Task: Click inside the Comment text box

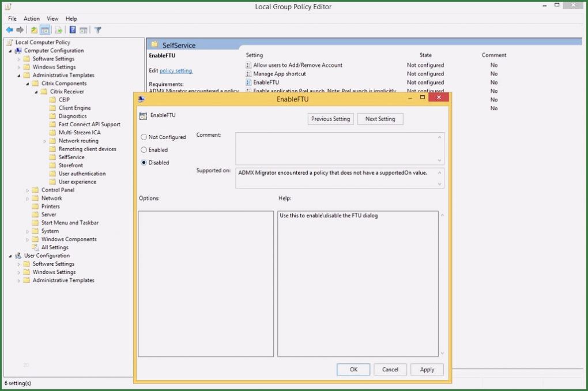Action: pos(336,148)
